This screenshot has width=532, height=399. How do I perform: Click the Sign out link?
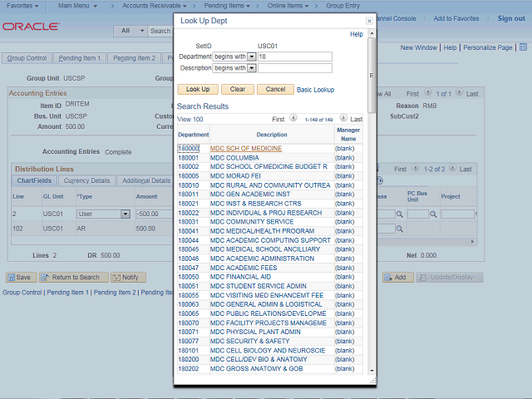[511, 18]
